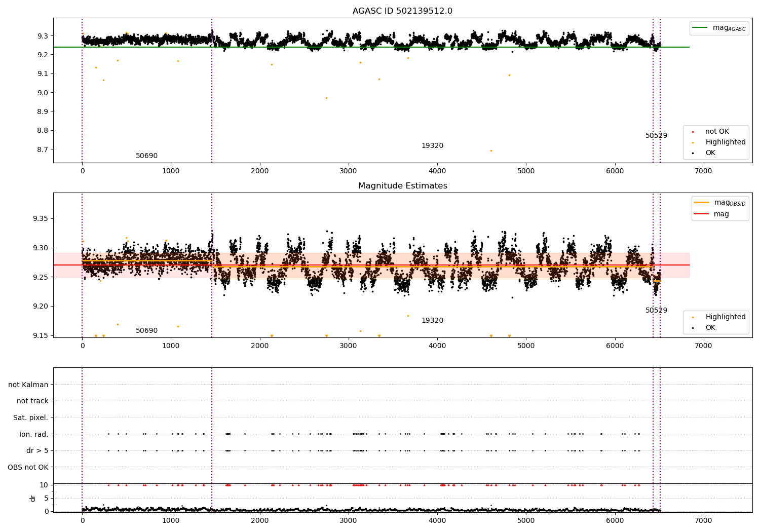Click the lowest orange outlier point near 8.7
Screen dimensions: 760x532
tap(491, 150)
